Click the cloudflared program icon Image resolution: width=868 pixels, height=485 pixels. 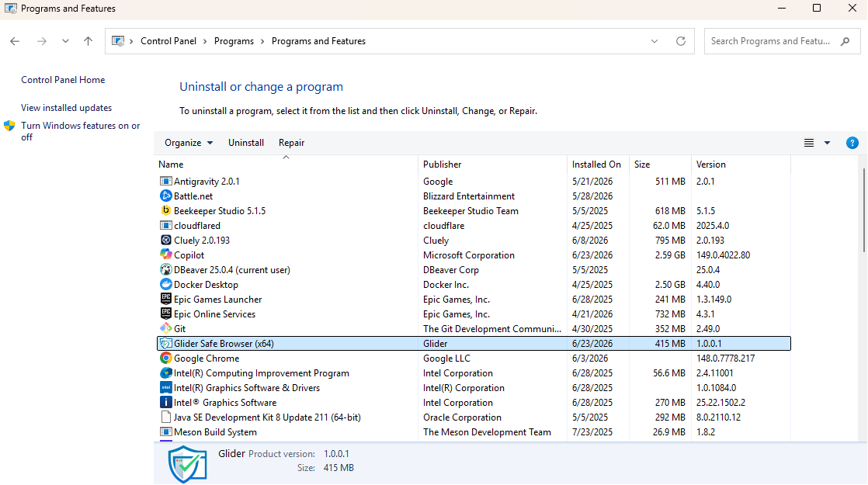click(165, 225)
